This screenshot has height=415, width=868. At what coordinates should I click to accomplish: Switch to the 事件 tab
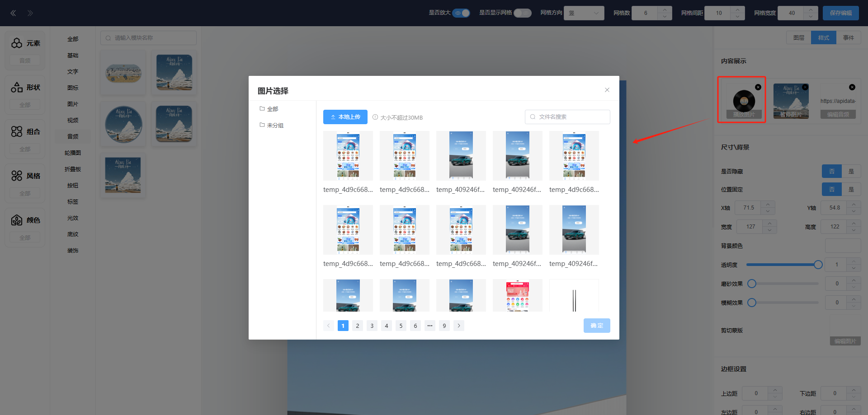(x=849, y=38)
